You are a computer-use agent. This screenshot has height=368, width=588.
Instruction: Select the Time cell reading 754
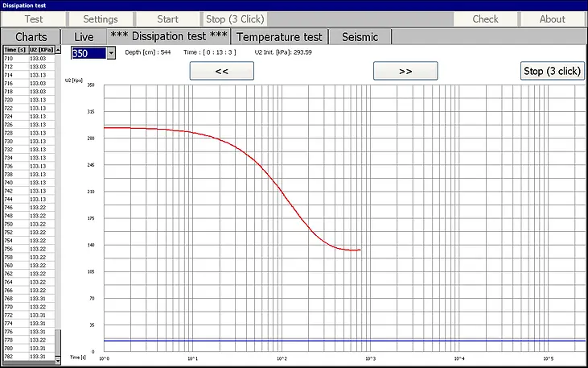click(16, 241)
